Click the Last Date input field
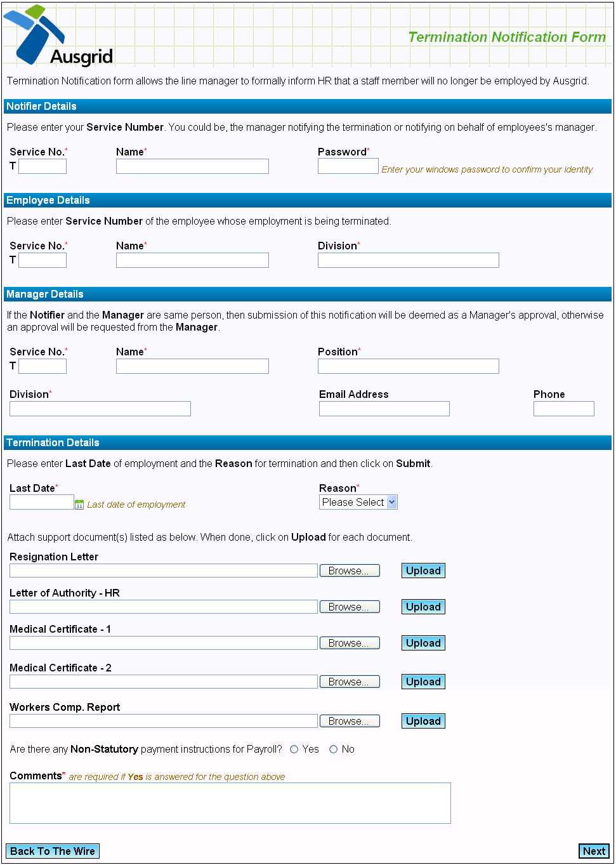616x865 pixels. tap(42, 502)
